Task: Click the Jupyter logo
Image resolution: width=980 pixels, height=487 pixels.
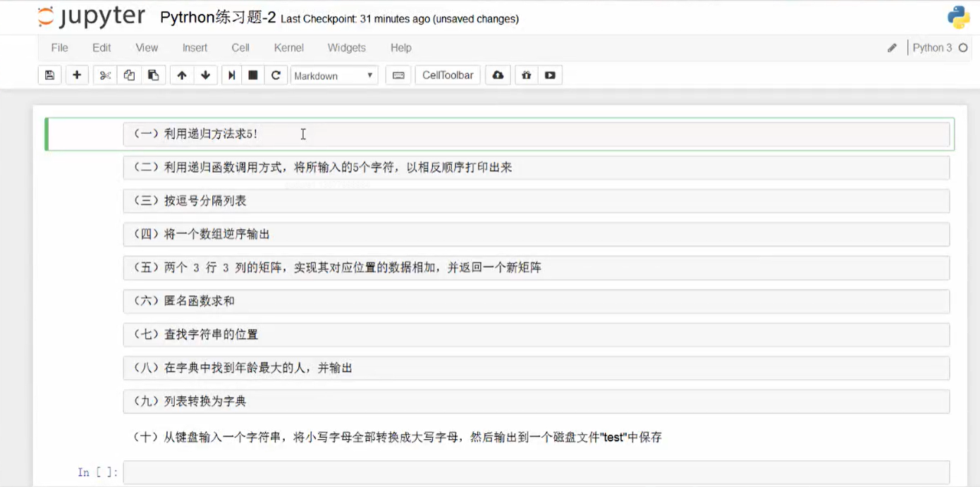Action: point(92,17)
